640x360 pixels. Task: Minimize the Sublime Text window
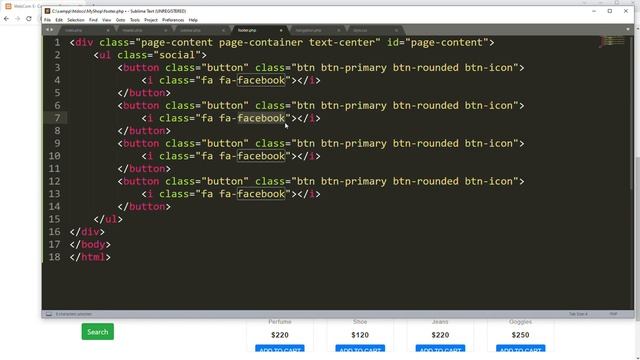594,11
